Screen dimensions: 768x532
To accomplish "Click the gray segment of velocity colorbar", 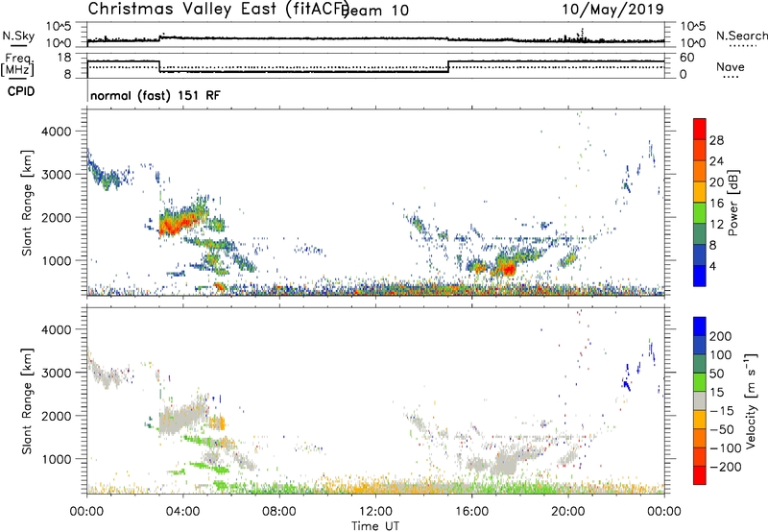I will point(700,400).
